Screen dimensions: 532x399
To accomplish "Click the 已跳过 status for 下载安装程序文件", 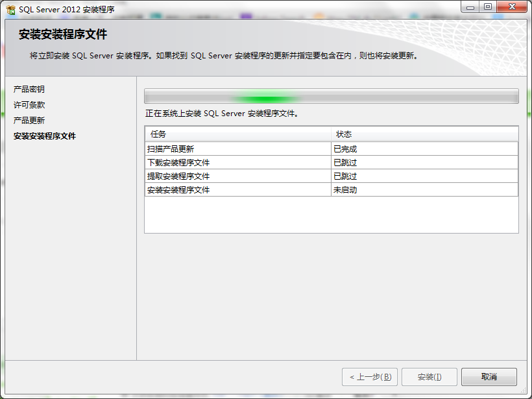I will [424, 162].
